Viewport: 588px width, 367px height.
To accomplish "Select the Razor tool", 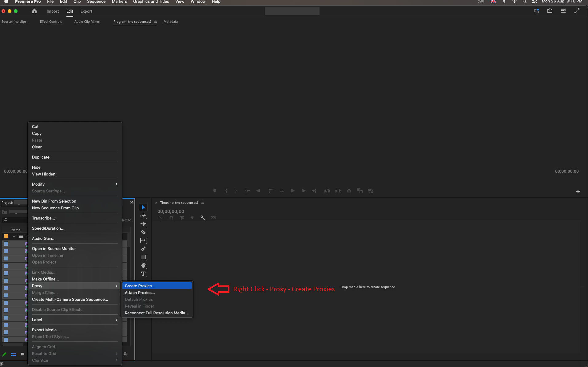I will [x=143, y=232].
